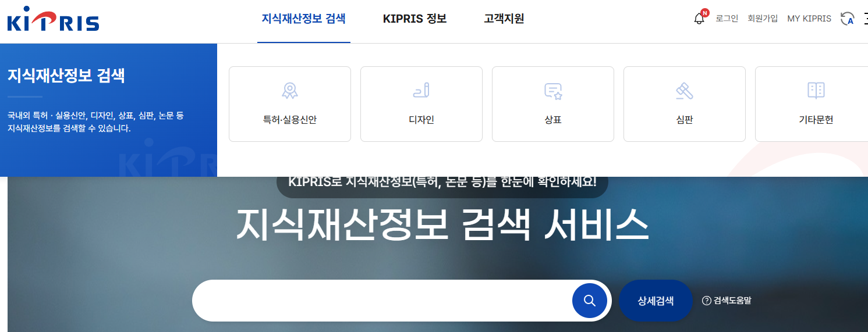Select the 디자인 category card
The height and width of the screenshot is (332, 868).
[421, 104]
